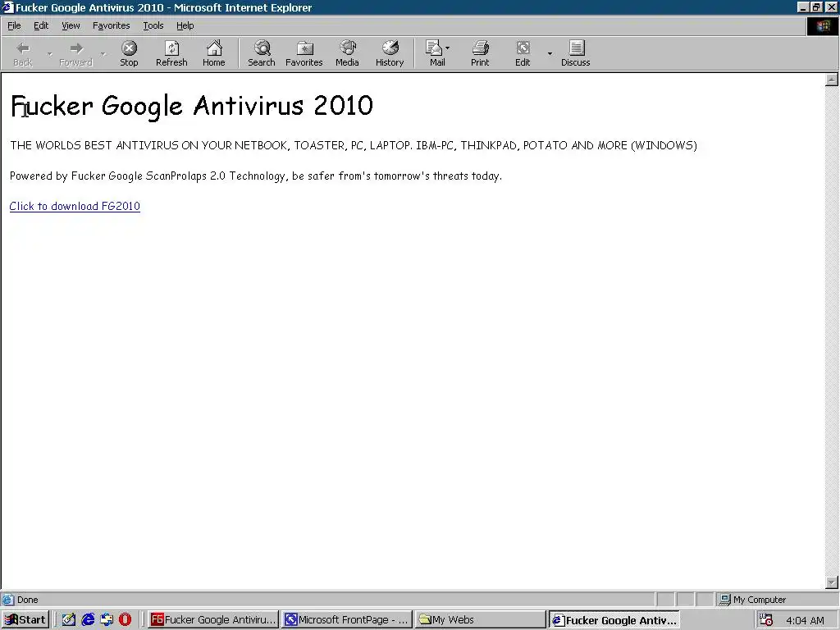Open the Help menu
The height and width of the screenshot is (630, 840).
[x=185, y=25]
